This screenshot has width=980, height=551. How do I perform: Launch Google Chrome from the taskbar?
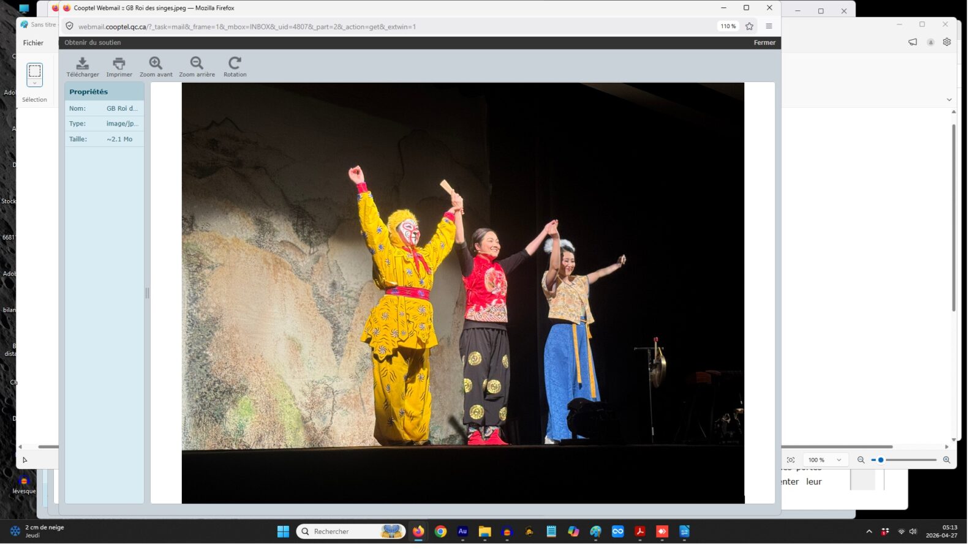(440, 531)
